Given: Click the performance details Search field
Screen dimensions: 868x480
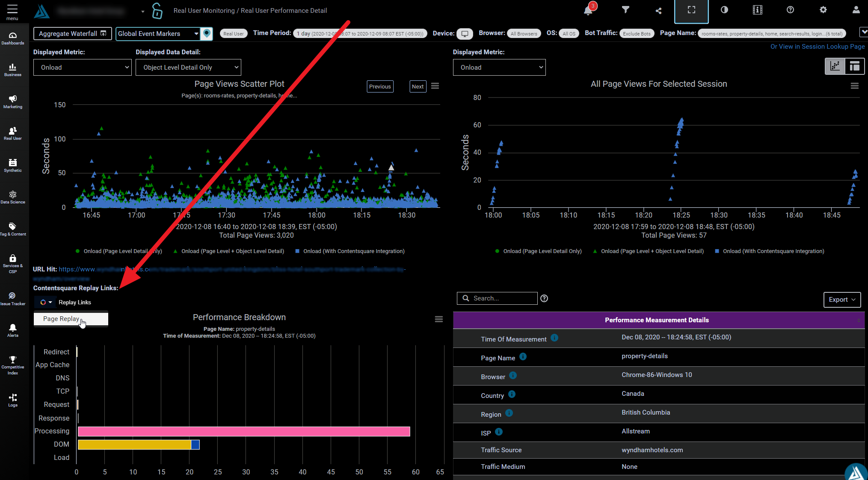Looking at the screenshot, I should (x=497, y=298).
